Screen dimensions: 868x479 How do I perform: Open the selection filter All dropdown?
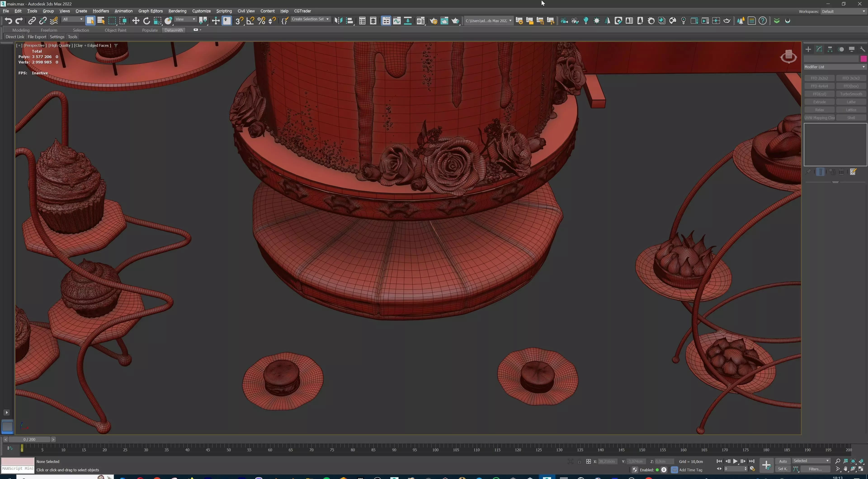click(x=72, y=19)
